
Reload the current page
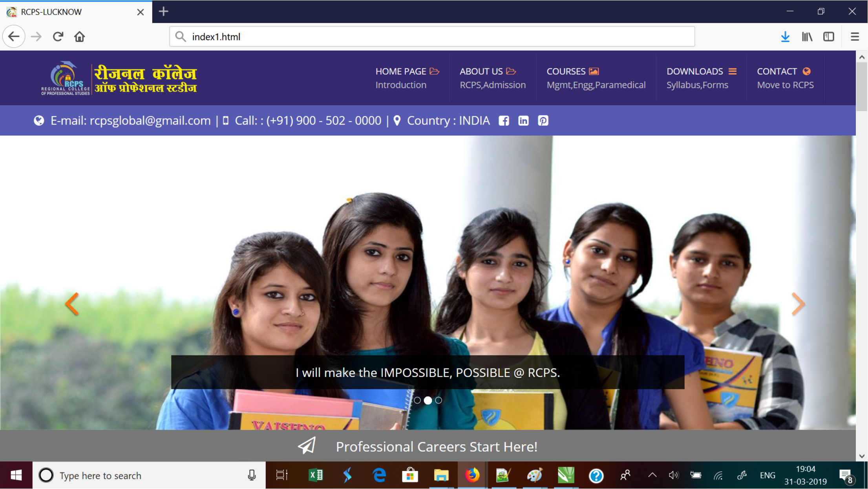(x=58, y=37)
